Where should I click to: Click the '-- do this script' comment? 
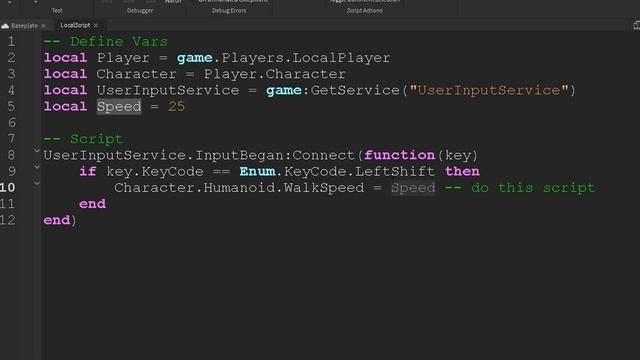pyautogui.click(x=520, y=188)
